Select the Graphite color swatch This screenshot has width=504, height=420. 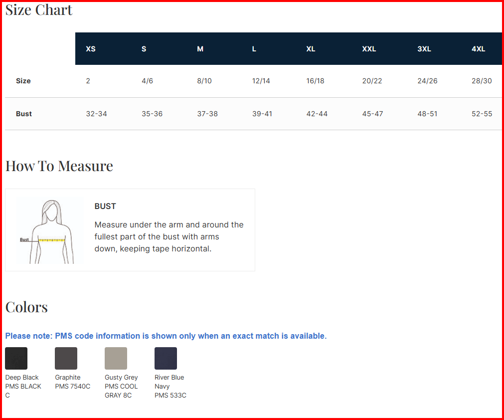coord(66,358)
